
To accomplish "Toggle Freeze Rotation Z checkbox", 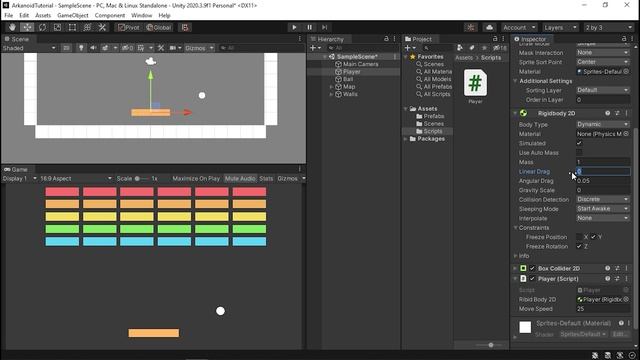I will 579,246.
